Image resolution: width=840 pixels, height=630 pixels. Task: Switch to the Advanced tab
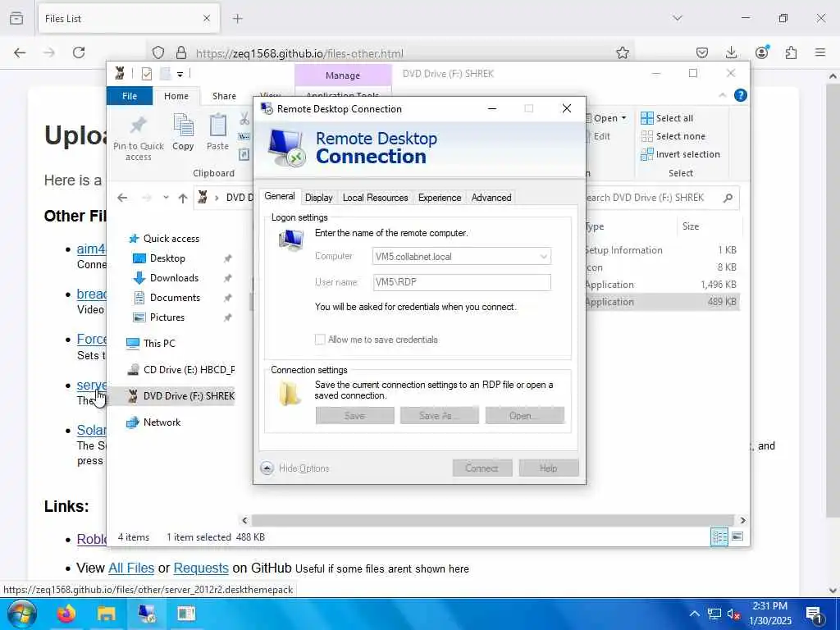491,197
